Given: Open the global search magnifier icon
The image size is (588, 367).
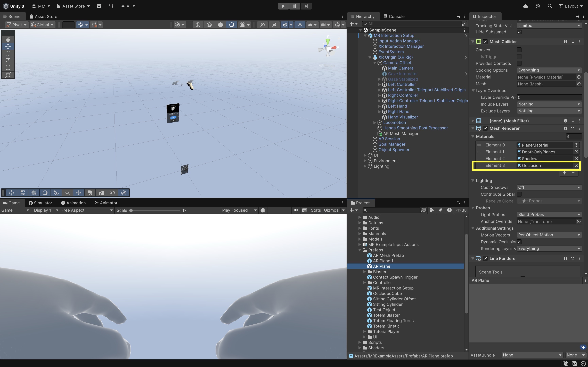Looking at the screenshot, I should pos(550,6).
